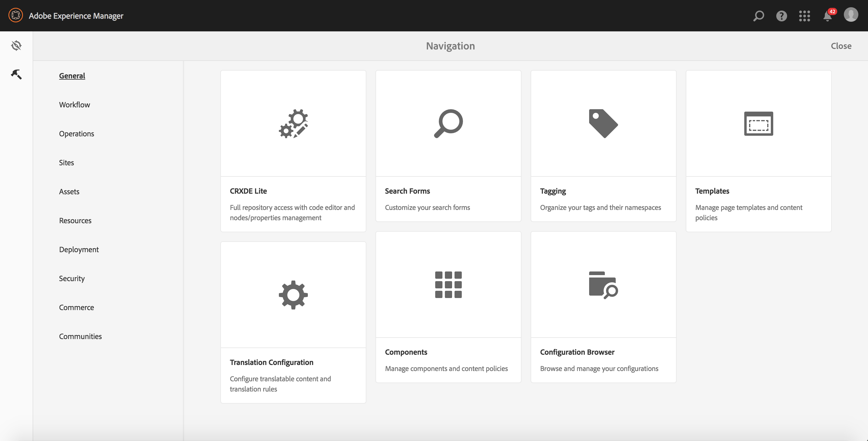Click the Components card title

406,352
